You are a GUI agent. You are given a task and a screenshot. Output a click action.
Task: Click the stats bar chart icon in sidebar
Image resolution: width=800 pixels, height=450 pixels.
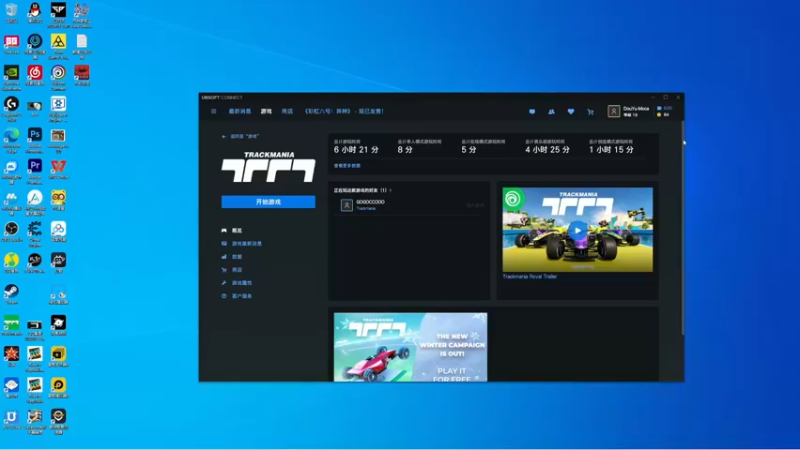pos(224,257)
